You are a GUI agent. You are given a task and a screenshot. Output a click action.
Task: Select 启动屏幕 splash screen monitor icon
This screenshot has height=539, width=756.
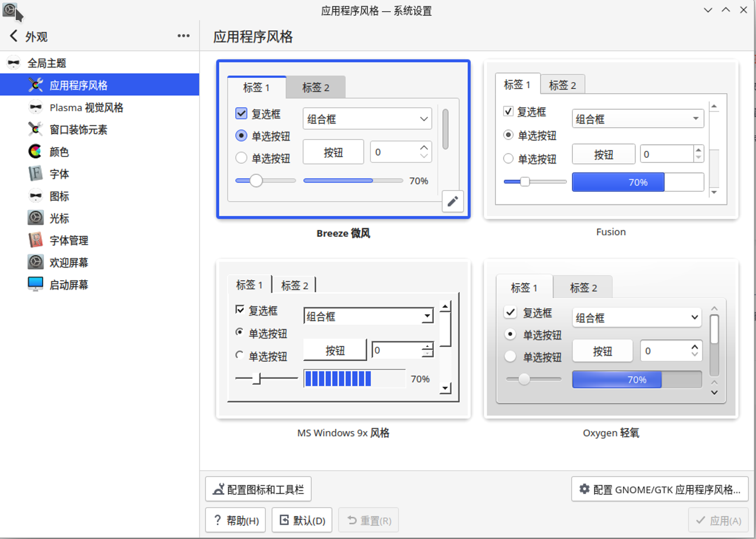click(x=35, y=284)
